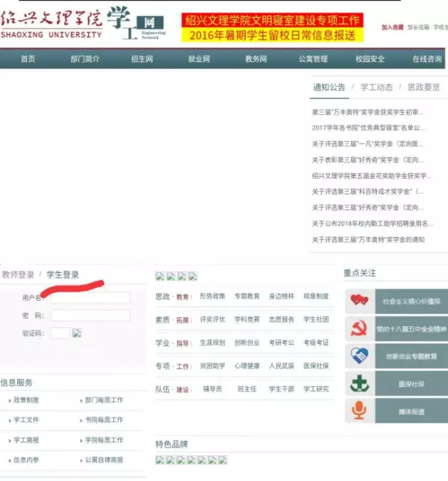The width and height of the screenshot is (448, 481).
Task: Open 招生网 in the navigation bar
Action: pyautogui.click(x=142, y=59)
